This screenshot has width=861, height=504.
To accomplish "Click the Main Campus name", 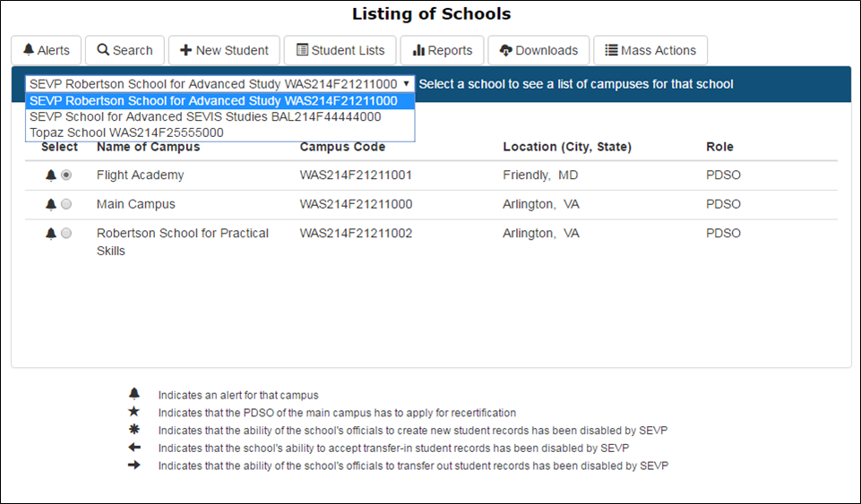I will coord(135,204).
